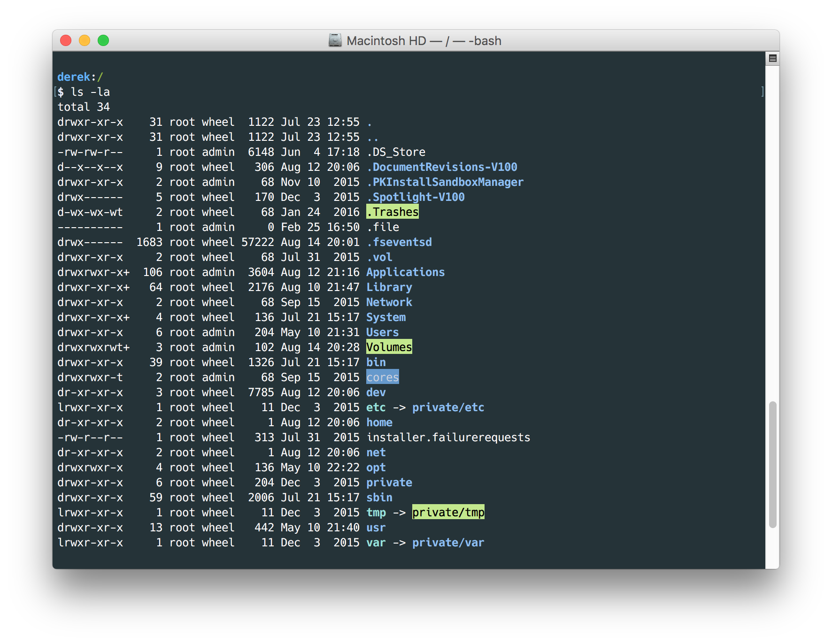Select the '.fseventsd' directory name

[x=399, y=242]
